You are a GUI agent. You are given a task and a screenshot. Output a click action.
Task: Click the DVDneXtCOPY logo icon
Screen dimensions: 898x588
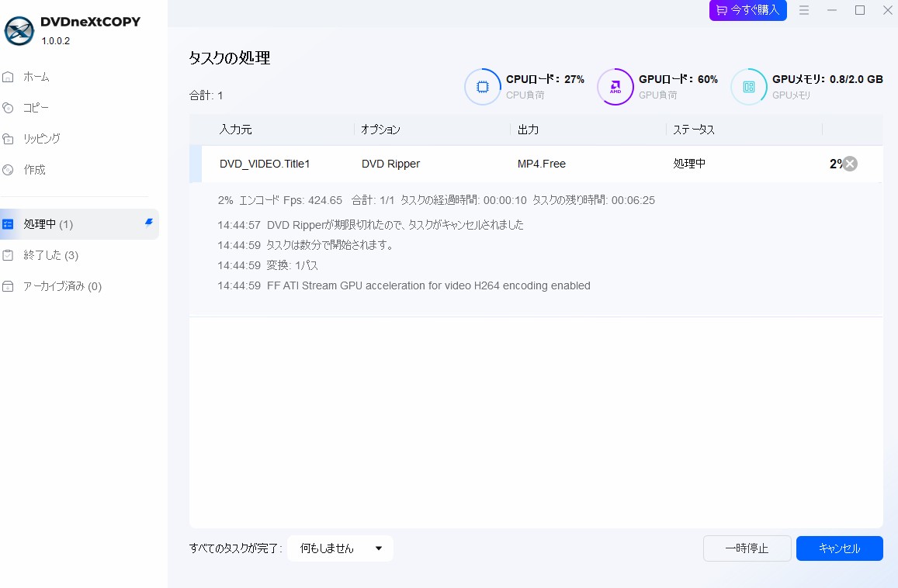pyautogui.click(x=19, y=31)
